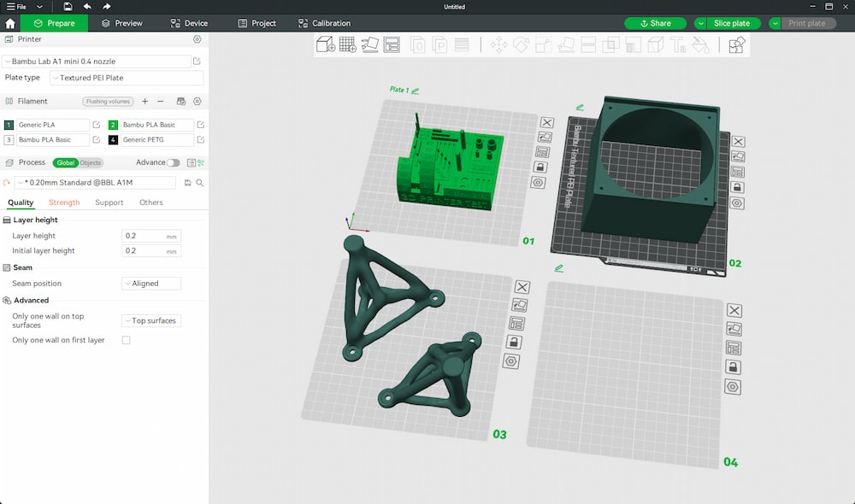Open Printer settings gear icon

(x=198, y=39)
